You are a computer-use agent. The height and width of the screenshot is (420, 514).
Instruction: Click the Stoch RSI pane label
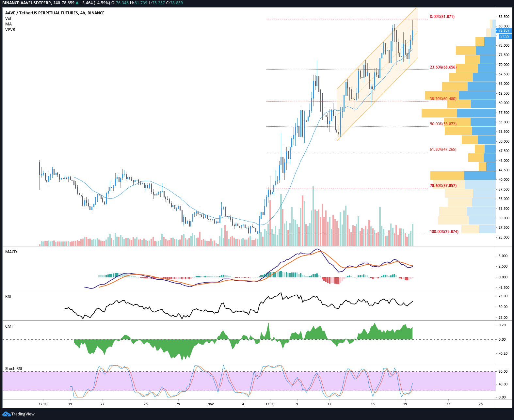tap(14, 369)
